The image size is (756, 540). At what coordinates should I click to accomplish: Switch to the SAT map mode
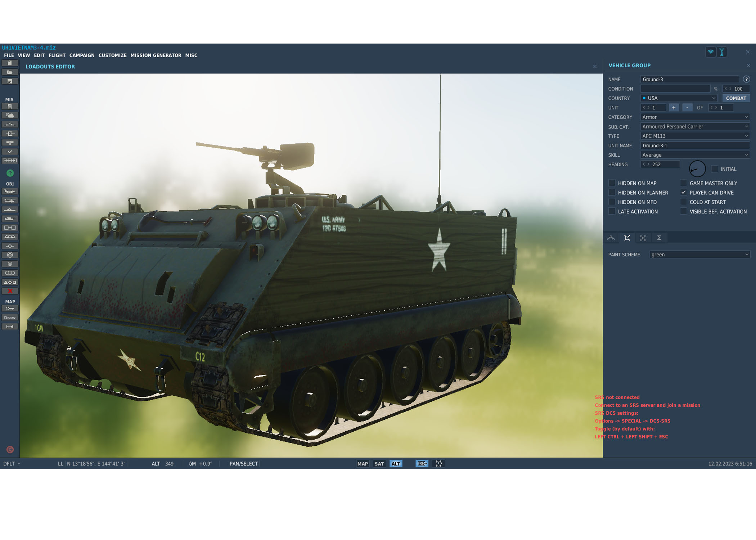[379, 464]
